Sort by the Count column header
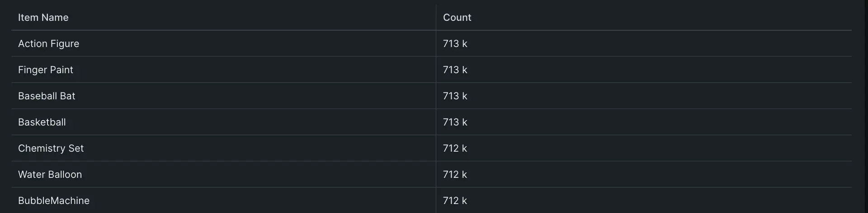 [457, 18]
